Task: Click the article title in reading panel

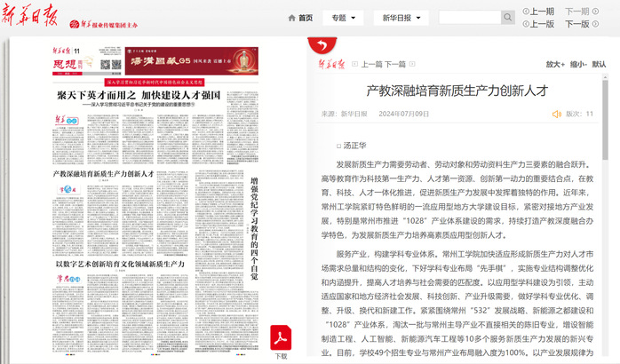Action: pos(457,91)
